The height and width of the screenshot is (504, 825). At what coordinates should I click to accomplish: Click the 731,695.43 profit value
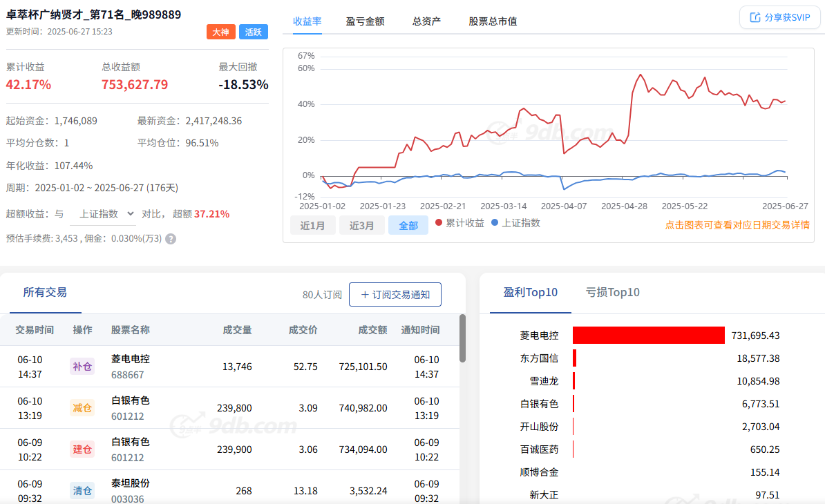[x=755, y=336]
